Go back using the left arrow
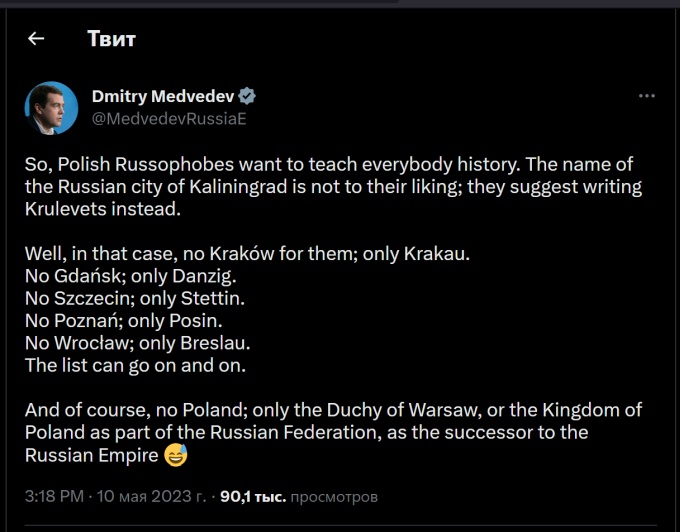The image size is (680, 532). pyautogui.click(x=36, y=39)
